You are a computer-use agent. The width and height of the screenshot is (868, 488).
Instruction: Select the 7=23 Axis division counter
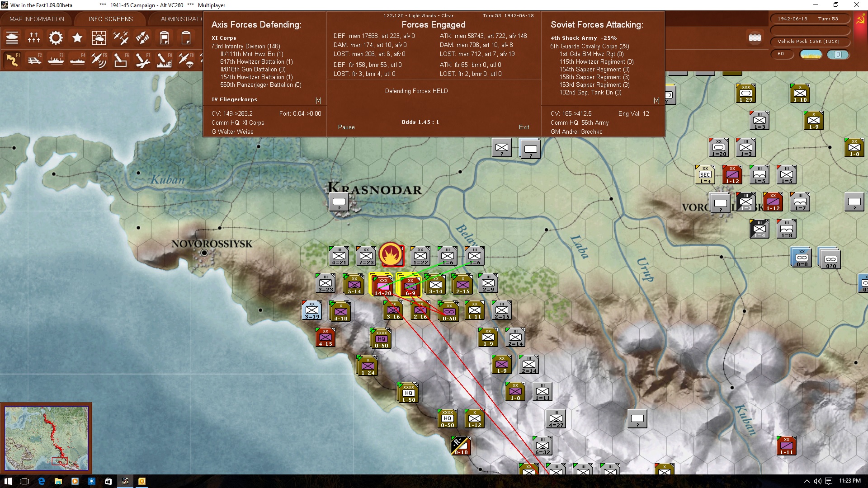(366, 256)
